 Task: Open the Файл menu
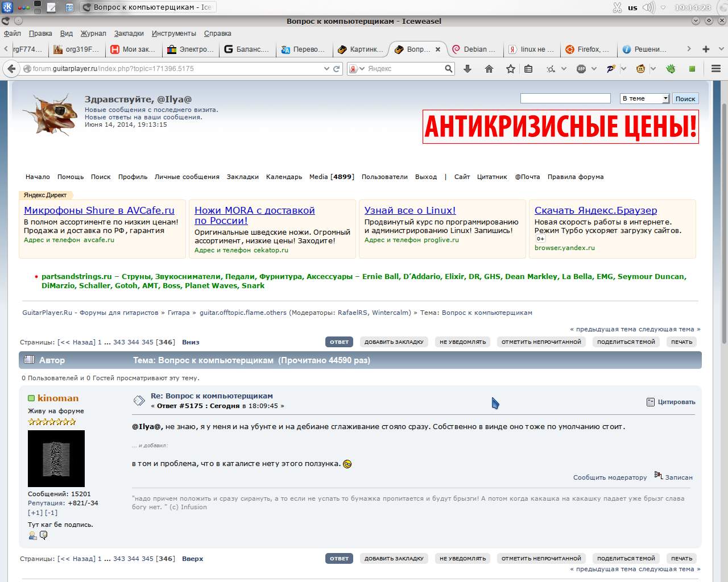pyautogui.click(x=13, y=34)
